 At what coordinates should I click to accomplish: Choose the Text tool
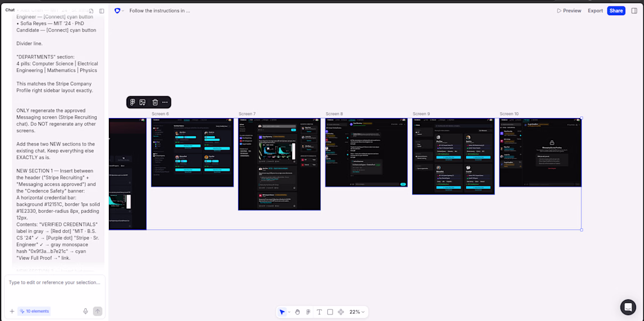coord(319,312)
